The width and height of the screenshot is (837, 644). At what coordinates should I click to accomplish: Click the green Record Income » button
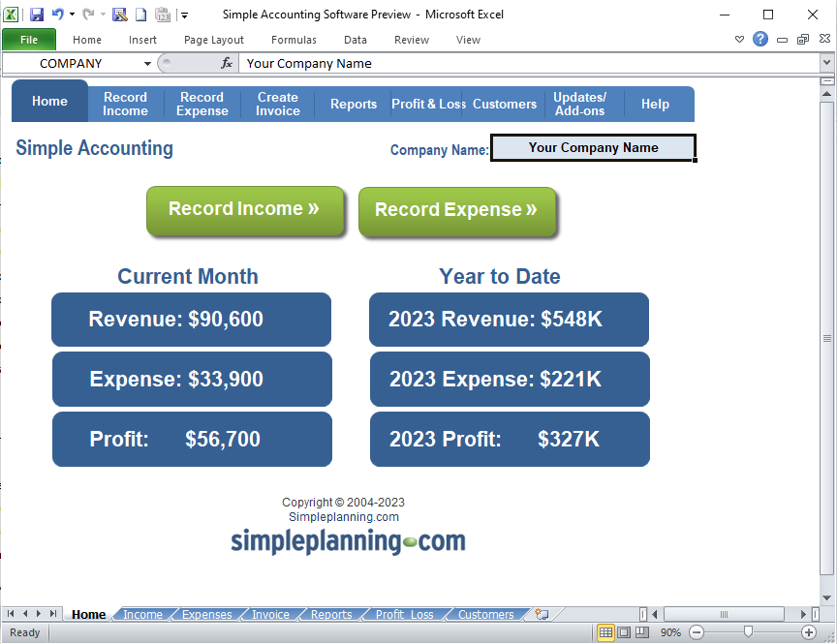pyautogui.click(x=245, y=210)
